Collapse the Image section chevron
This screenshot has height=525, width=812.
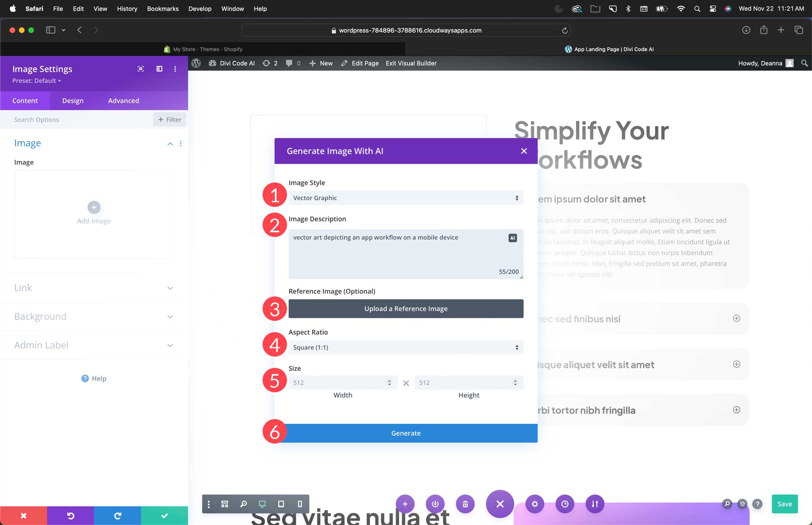(170, 144)
